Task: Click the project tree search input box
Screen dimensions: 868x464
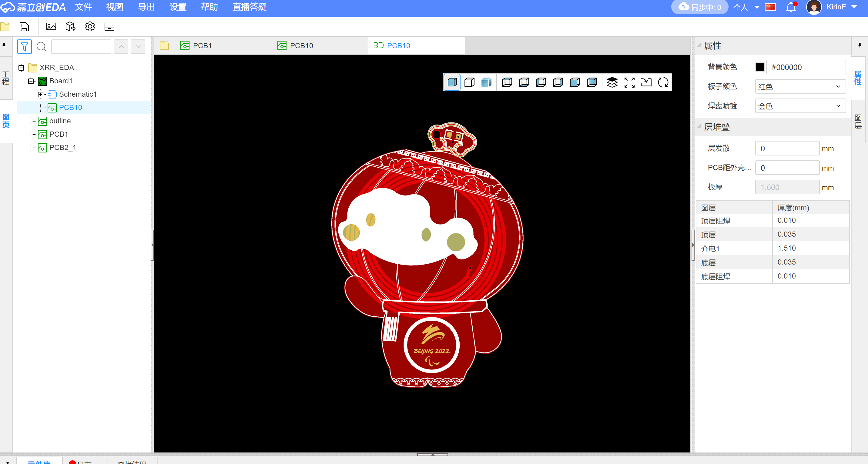Action: click(81, 46)
